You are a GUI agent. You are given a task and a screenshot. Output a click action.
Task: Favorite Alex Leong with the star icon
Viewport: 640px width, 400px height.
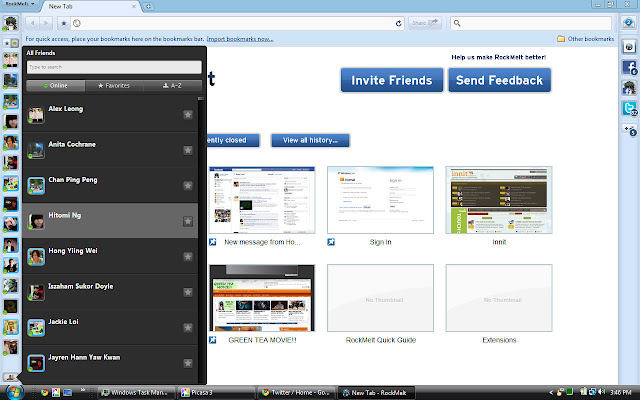(188, 115)
